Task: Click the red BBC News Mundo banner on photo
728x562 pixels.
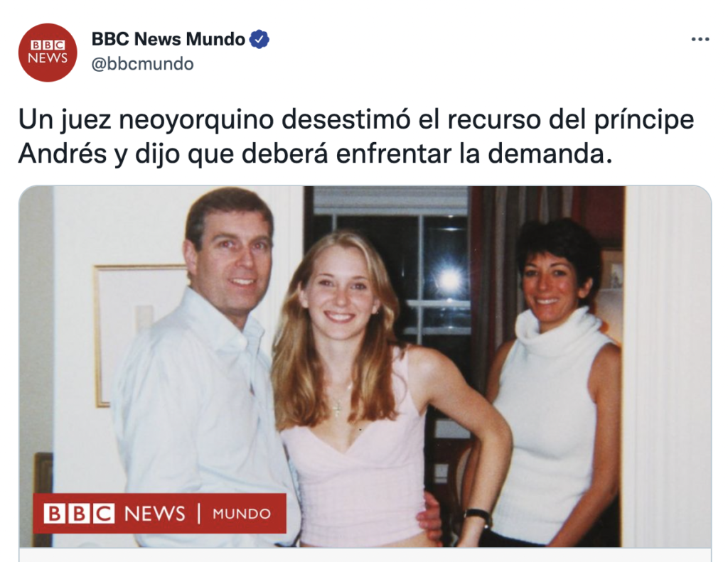Action: [x=160, y=513]
